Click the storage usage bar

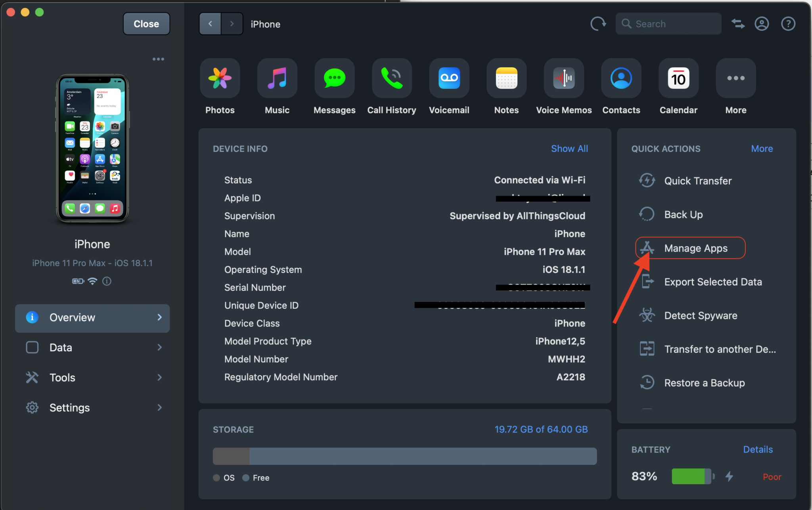(x=404, y=456)
